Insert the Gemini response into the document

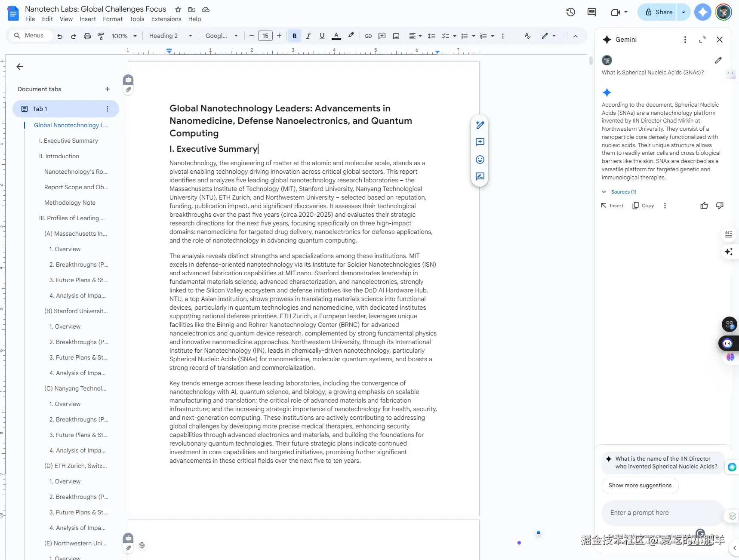tap(612, 206)
